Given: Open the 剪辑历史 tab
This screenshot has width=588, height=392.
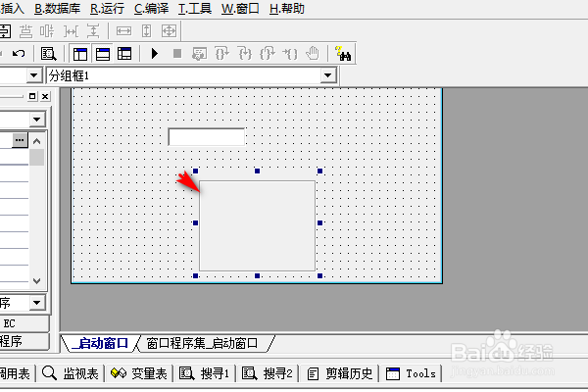Looking at the screenshot, I should [340, 373].
